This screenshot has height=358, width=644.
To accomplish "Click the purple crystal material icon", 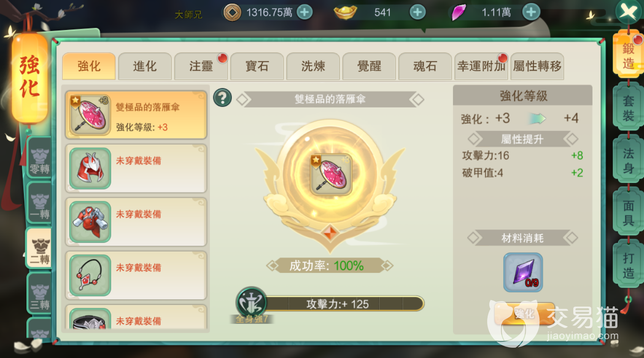I will 523,272.
